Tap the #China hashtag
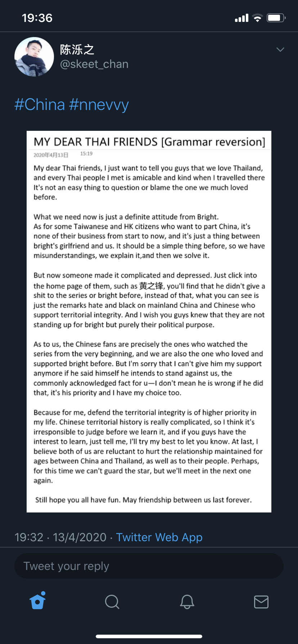The image size is (298, 644). tap(40, 105)
